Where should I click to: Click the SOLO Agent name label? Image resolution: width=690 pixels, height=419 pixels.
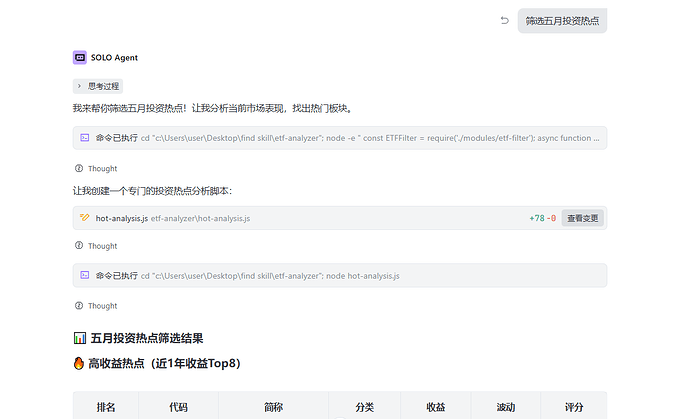click(114, 58)
